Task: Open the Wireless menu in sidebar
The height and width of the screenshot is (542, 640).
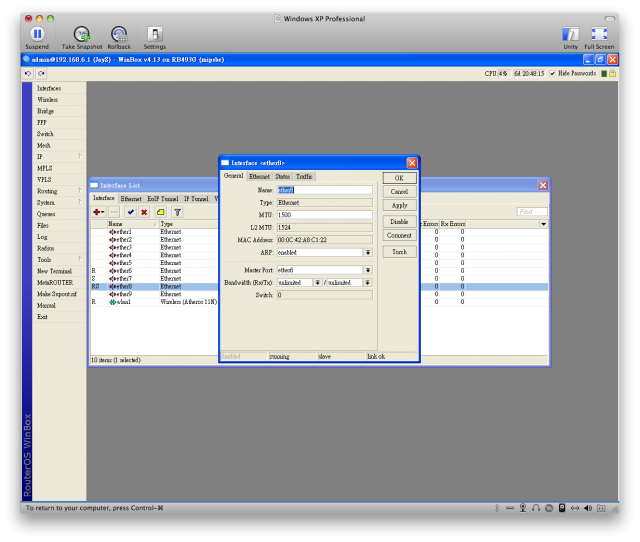Action: [x=47, y=100]
